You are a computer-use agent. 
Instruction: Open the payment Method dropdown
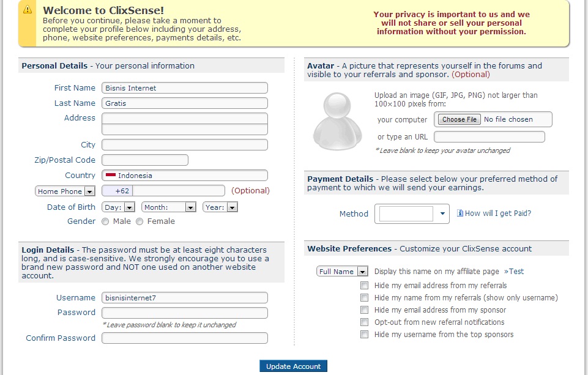point(412,213)
